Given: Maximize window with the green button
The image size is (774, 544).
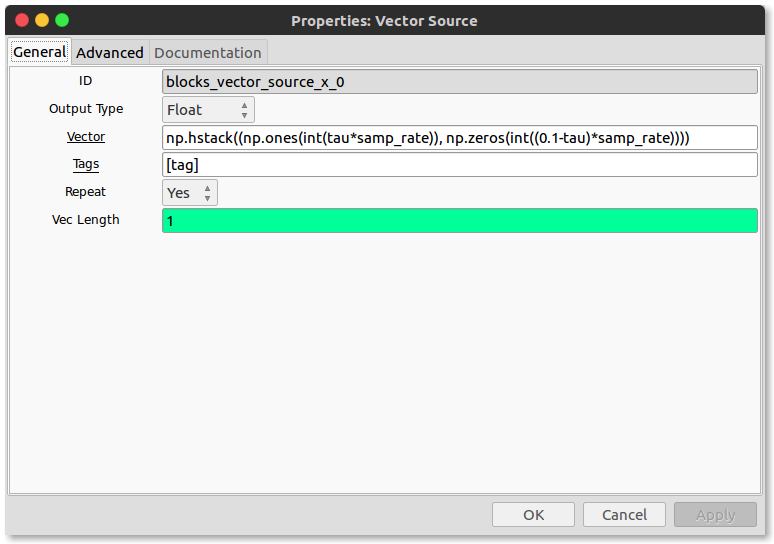Looking at the screenshot, I should (62, 20).
